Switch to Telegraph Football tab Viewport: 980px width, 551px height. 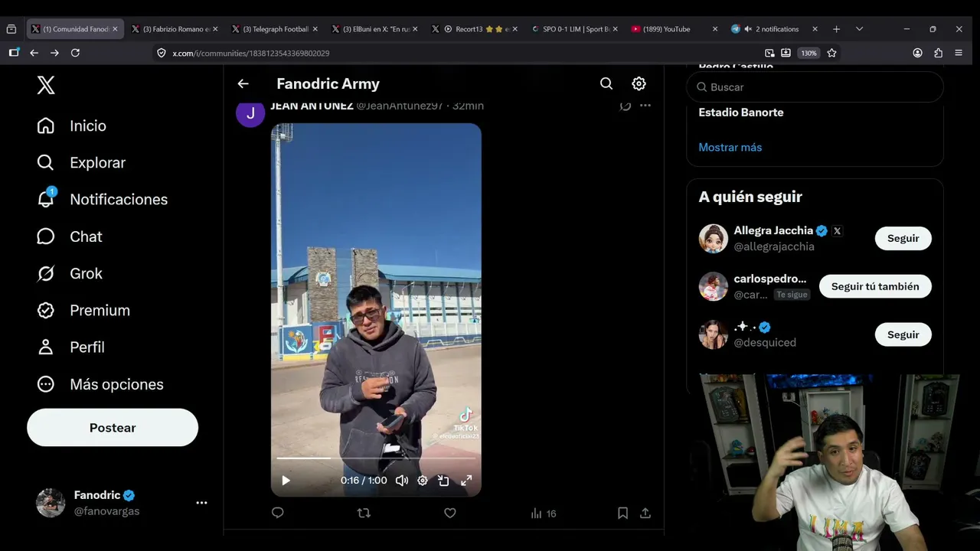coord(275,29)
